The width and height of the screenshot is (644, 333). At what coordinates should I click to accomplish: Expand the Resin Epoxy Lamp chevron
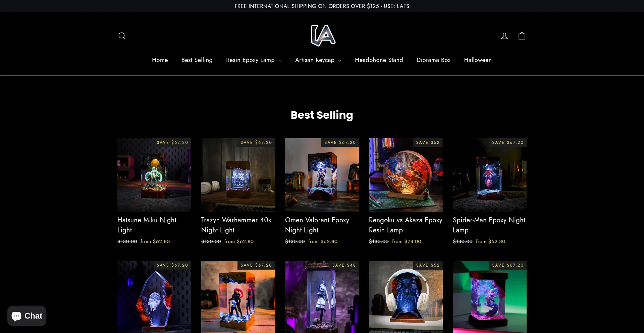pyautogui.click(x=280, y=61)
